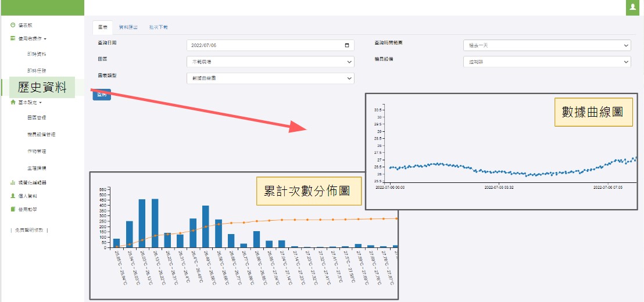
Task: Click the 使用者操作 menu icon in sidebar
Action: coord(13,39)
